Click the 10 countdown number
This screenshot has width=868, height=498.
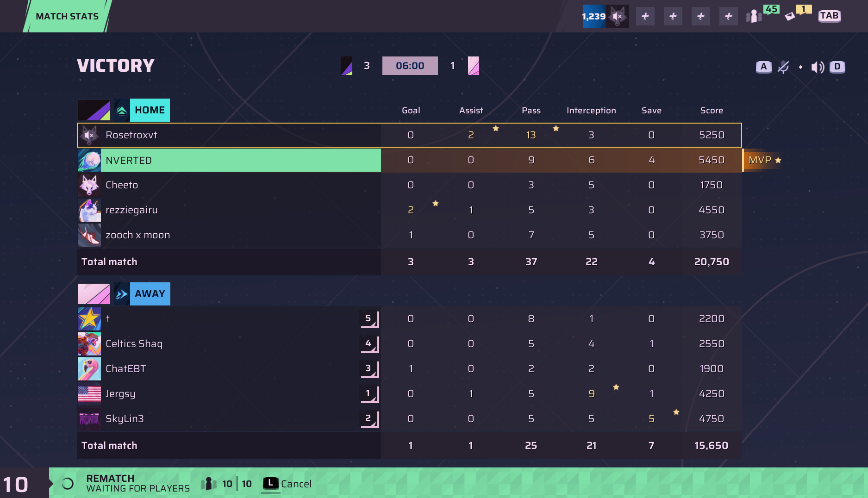click(x=16, y=485)
